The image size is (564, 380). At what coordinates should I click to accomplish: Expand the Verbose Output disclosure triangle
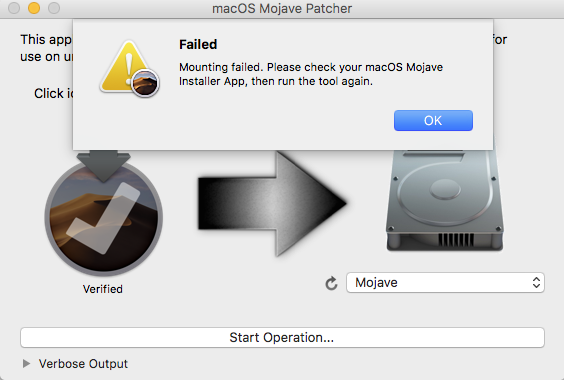click(26, 363)
